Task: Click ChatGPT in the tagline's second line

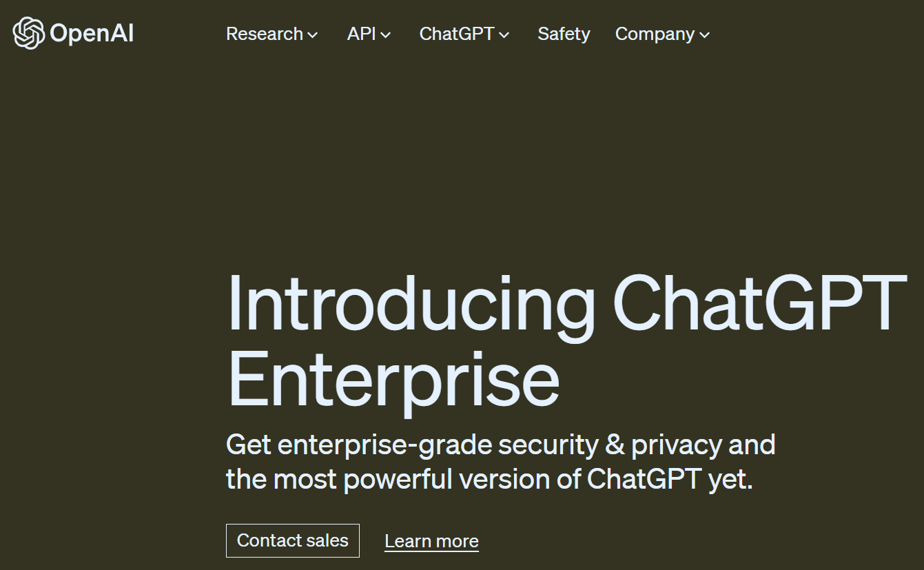Action: [x=644, y=478]
